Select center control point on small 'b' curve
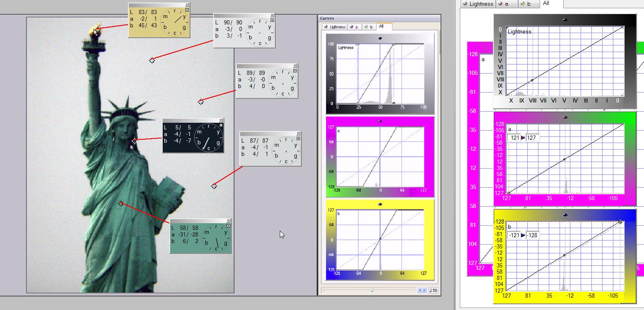Viewport: 644px width, 310px height. [380, 238]
